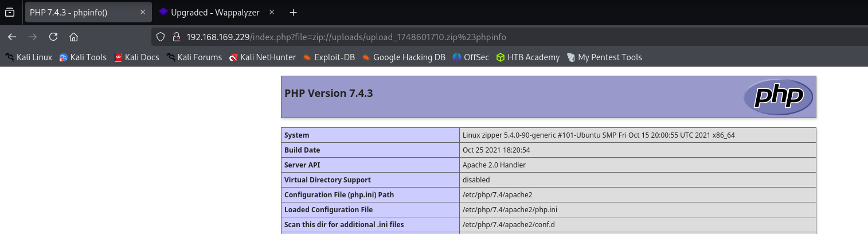Show insecure connection lock info
The width and height of the screenshot is (868, 234).
click(x=177, y=37)
